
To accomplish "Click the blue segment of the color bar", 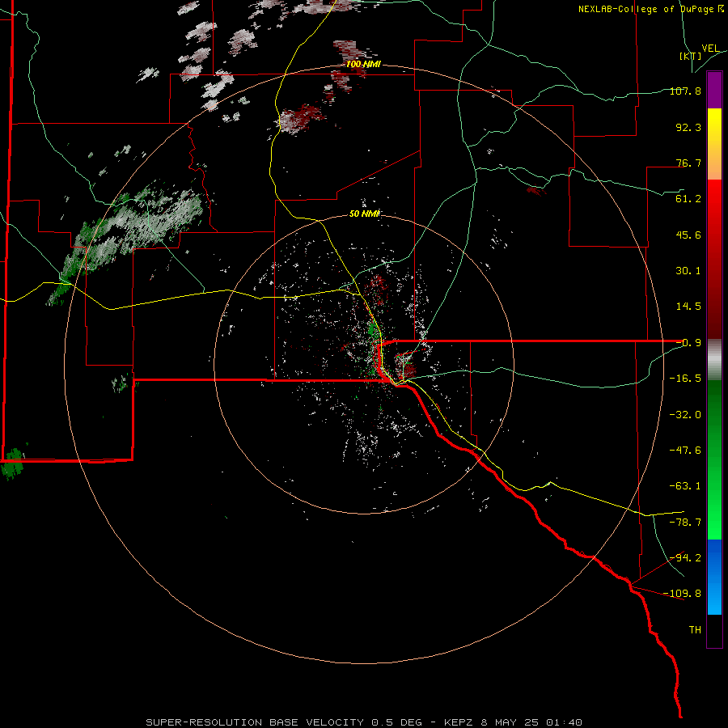I will (714, 577).
